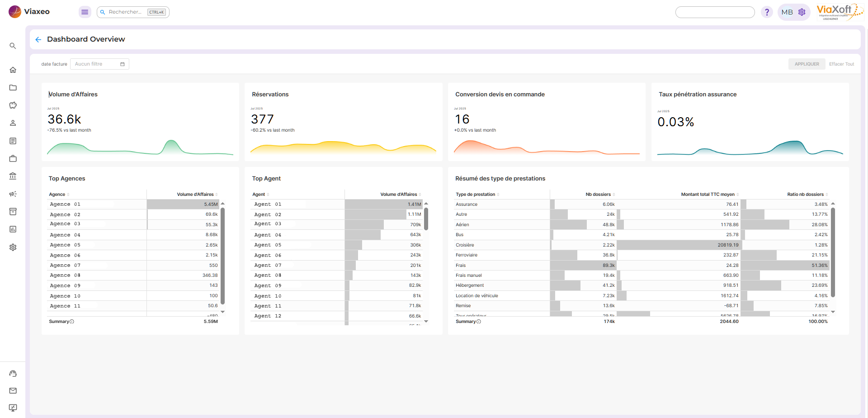Open the Volume d'Affaires green chart

140,147
